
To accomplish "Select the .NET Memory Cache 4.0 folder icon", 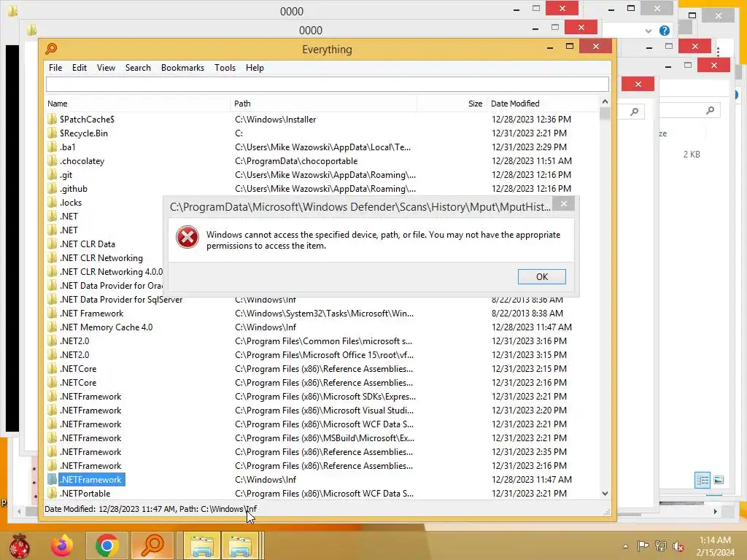I will 52,327.
